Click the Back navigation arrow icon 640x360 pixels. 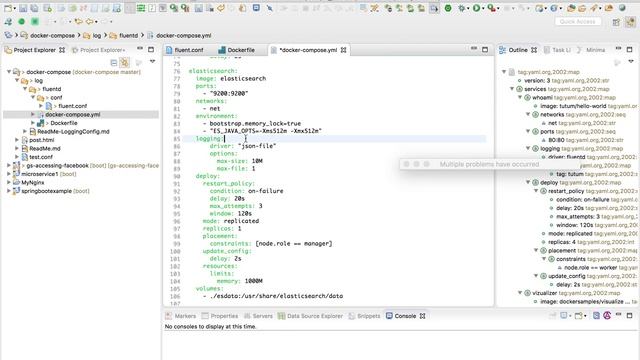coord(89,21)
